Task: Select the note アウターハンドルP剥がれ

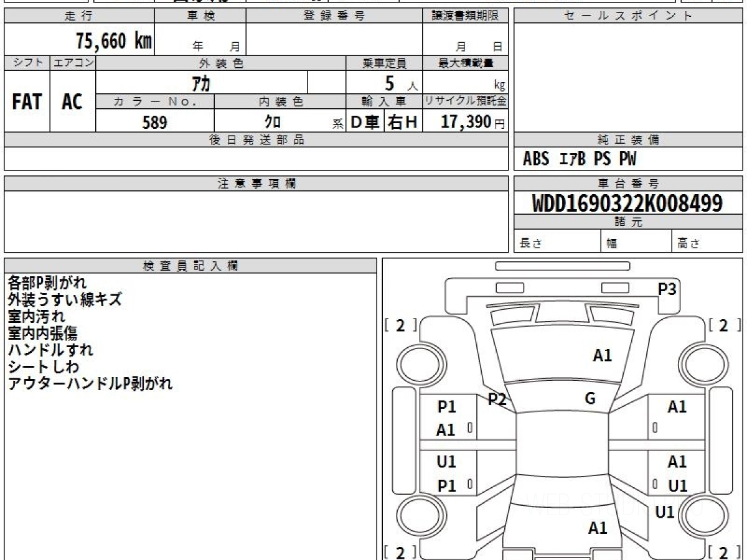Action: (90, 384)
